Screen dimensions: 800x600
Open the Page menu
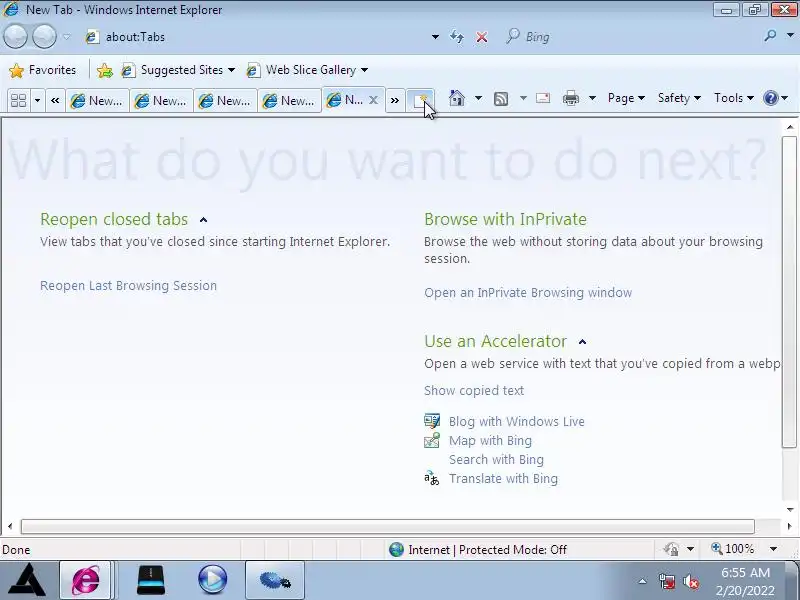(626, 98)
